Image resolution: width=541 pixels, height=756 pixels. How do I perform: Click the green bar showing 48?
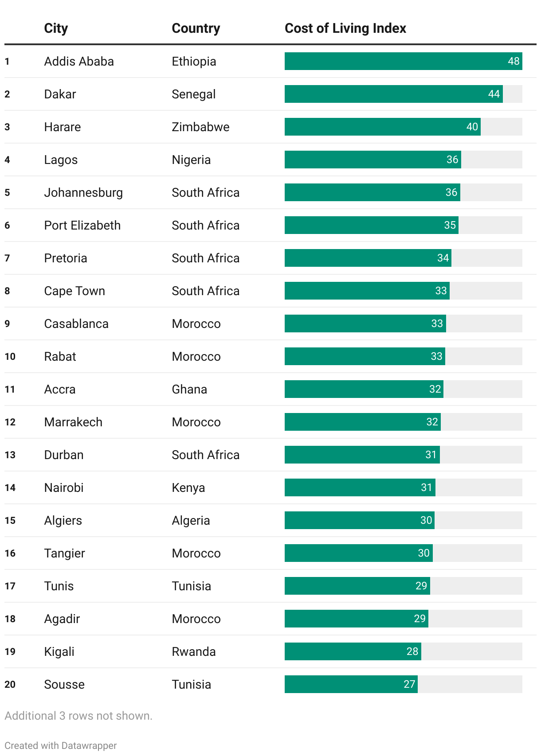coord(403,61)
